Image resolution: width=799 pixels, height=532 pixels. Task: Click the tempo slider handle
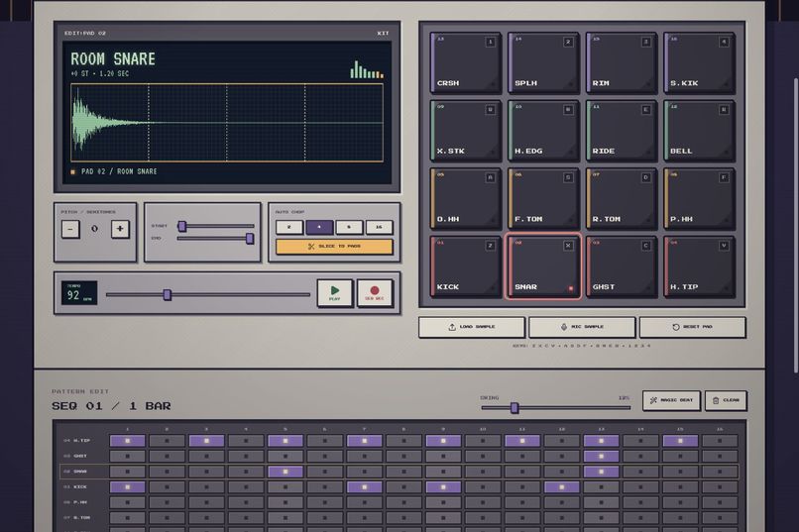click(168, 295)
